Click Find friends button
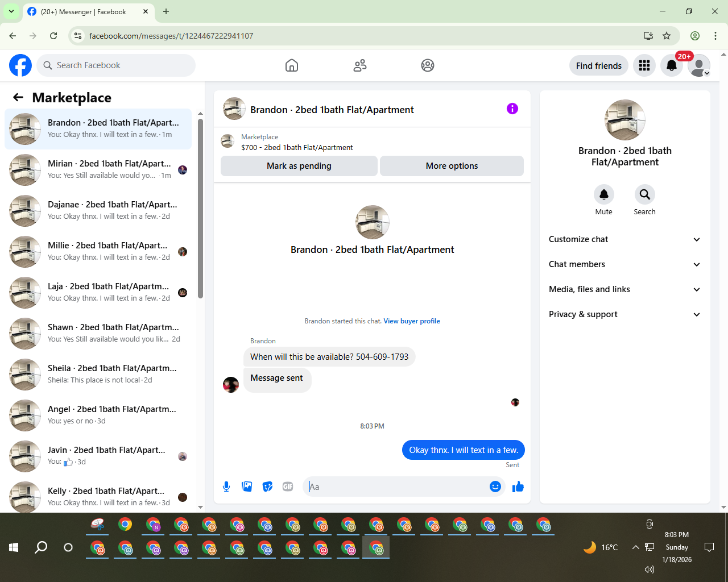Viewport: 728px width, 582px height. (x=599, y=65)
